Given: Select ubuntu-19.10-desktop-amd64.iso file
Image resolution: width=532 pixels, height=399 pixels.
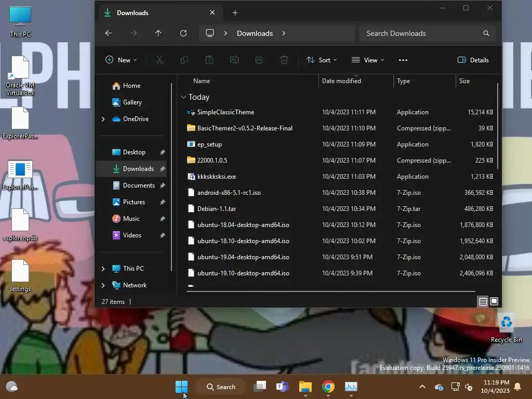Looking at the screenshot, I should 340,273.
